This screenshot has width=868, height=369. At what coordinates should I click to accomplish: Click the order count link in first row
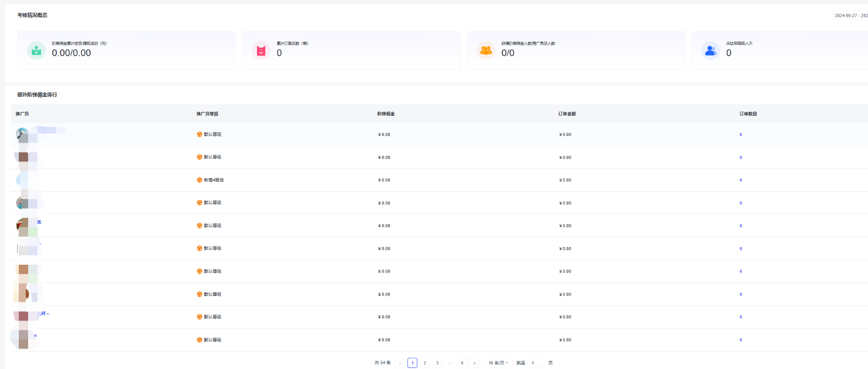tap(740, 135)
